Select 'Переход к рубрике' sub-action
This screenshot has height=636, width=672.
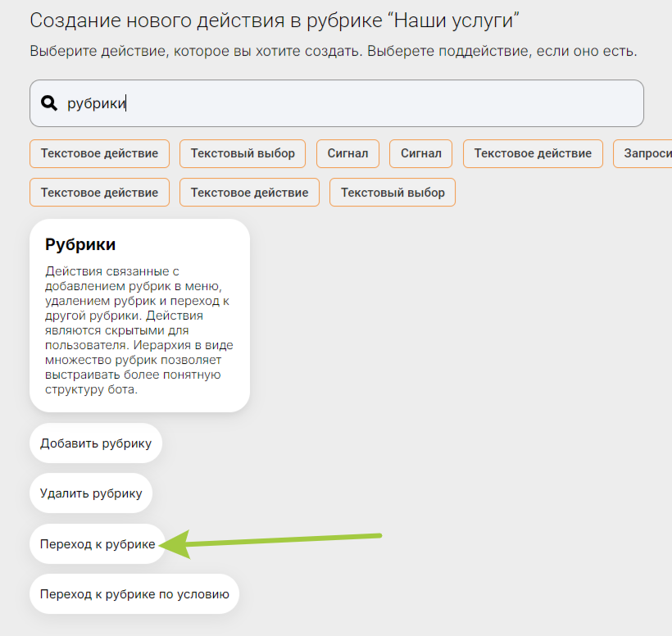[98, 544]
